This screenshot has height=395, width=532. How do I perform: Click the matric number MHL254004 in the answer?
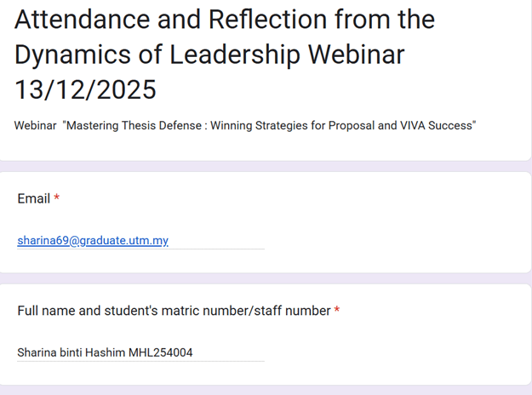[161, 352]
